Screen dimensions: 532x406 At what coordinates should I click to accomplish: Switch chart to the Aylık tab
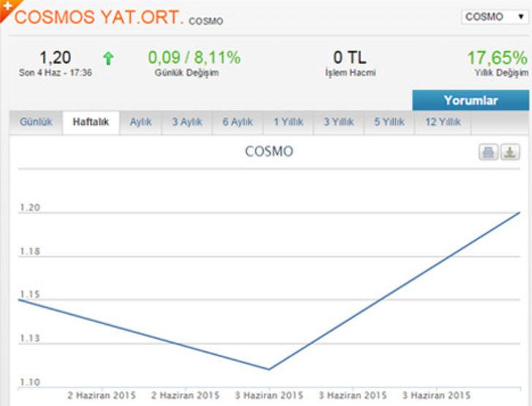tap(140, 123)
